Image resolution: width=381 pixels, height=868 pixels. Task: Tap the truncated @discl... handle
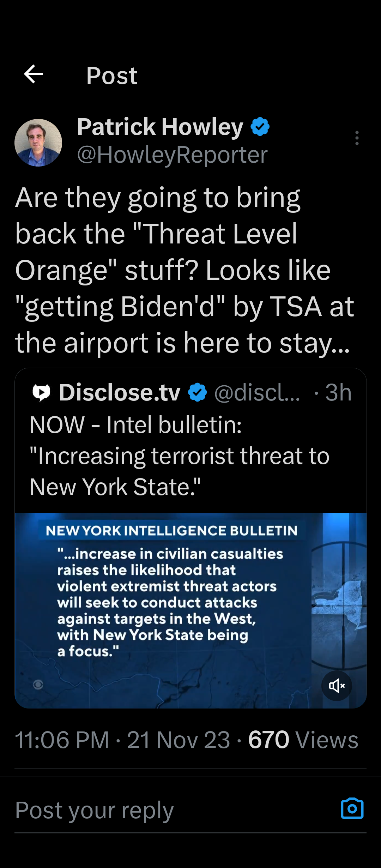257,392
